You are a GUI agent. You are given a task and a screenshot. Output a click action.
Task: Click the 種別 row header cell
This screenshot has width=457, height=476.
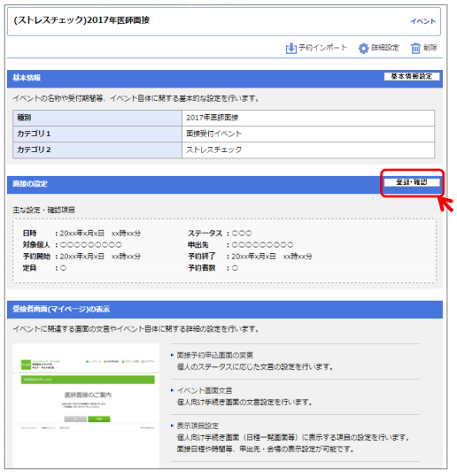pyautogui.click(x=97, y=118)
